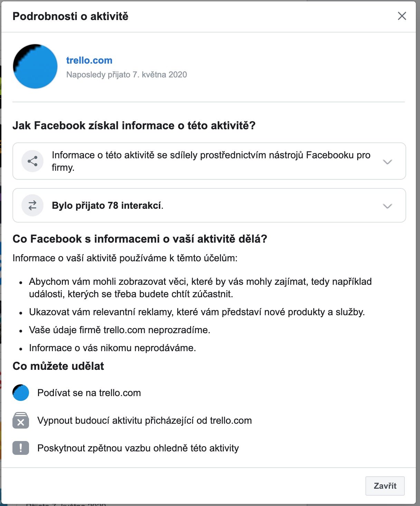Click the feedback exclamation mark icon

[21, 448]
